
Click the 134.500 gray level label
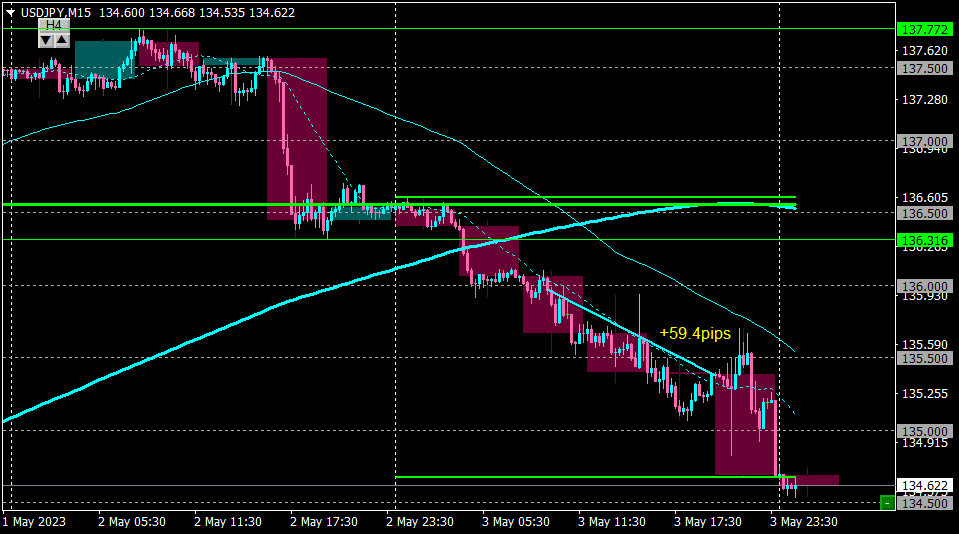point(925,503)
